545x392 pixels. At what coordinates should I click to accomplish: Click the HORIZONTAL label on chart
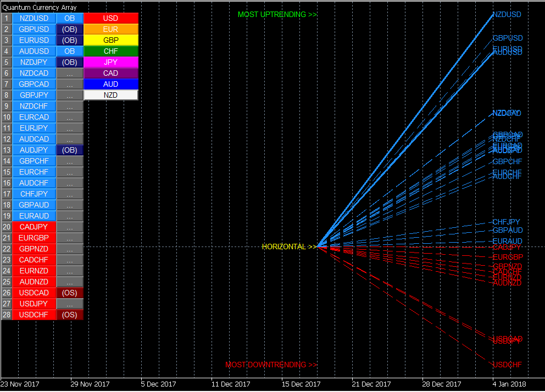click(289, 247)
